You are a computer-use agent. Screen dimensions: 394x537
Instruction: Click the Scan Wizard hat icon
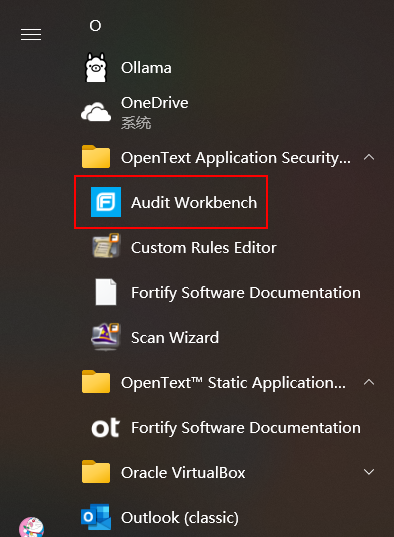pos(106,337)
